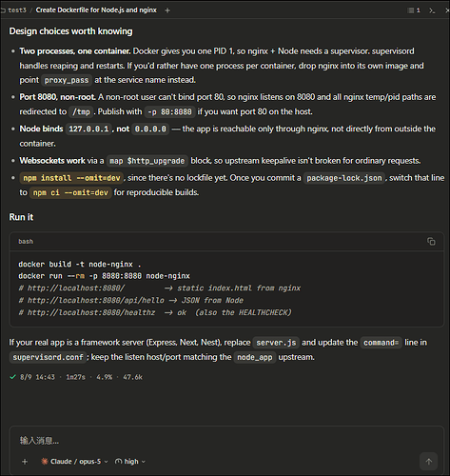This screenshot has width=450, height=476.
Task: Add attachment with plus in message box
Action: click(x=25, y=462)
